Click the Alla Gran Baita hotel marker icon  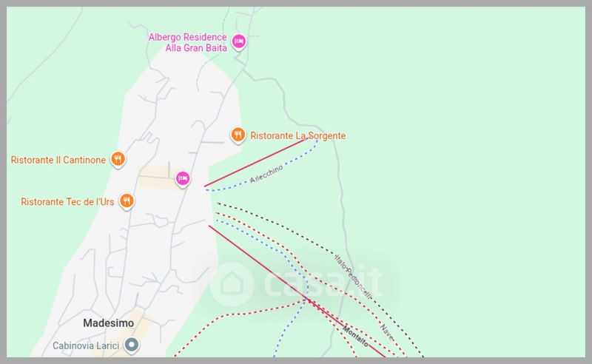tap(238, 41)
